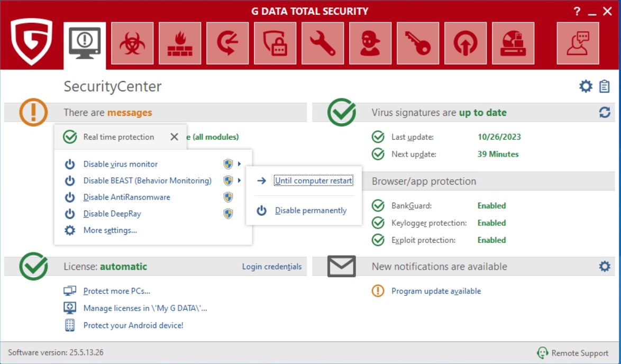This screenshot has height=364, width=621.
Task: Select Disable AntiRansomware
Action: (127, 197)
